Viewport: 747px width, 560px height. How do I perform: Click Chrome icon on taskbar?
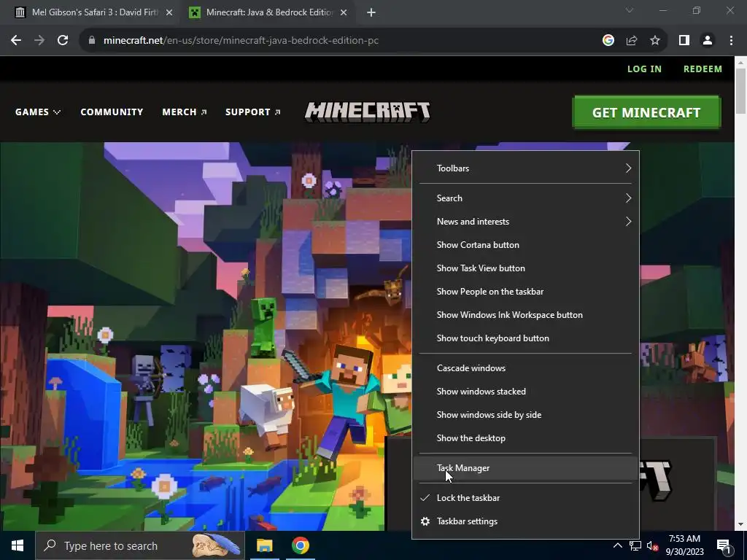click(301, 545)
